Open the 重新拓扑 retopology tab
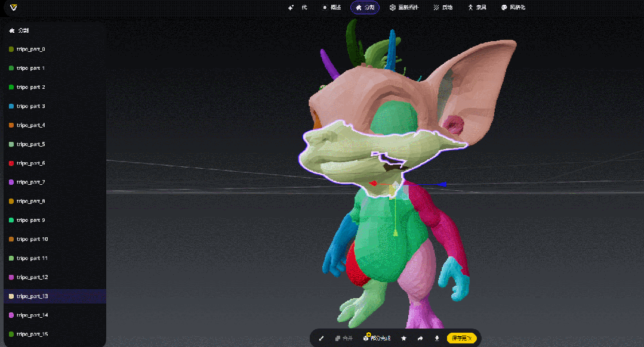This screenshot has height=347, width=644. point(404,8)
